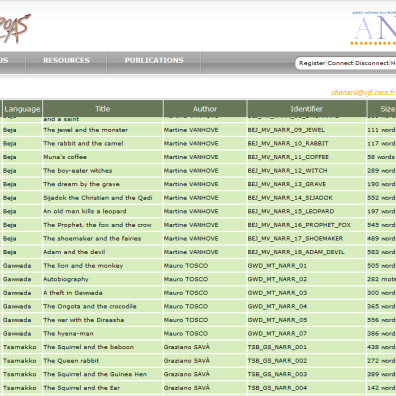Click identifier GWD_MT_NARR_03

pos(277,293)
